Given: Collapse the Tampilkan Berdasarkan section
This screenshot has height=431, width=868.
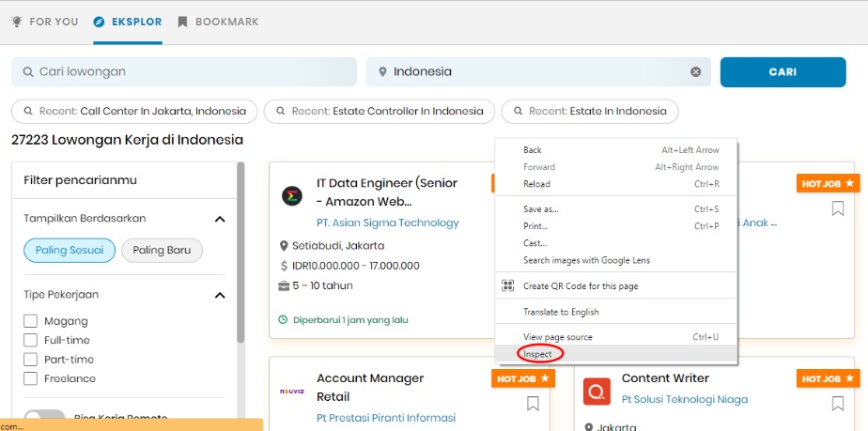Looking at the screenshot, I should click(220, 219).
